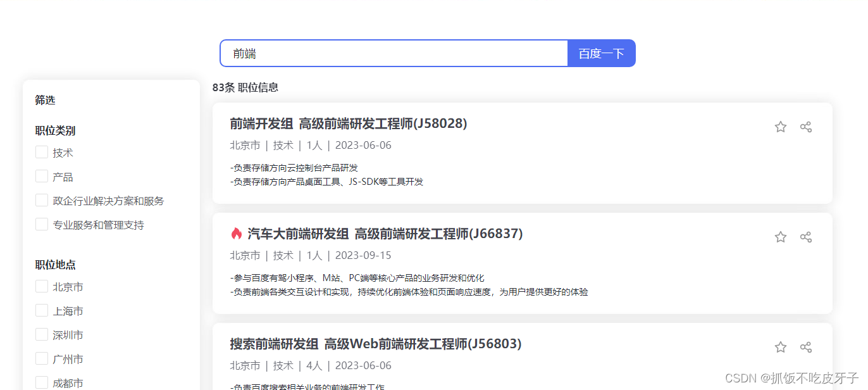
Task: Click the -负责存储方向云控制台产品研发 line
Action: tap(294, 168)
